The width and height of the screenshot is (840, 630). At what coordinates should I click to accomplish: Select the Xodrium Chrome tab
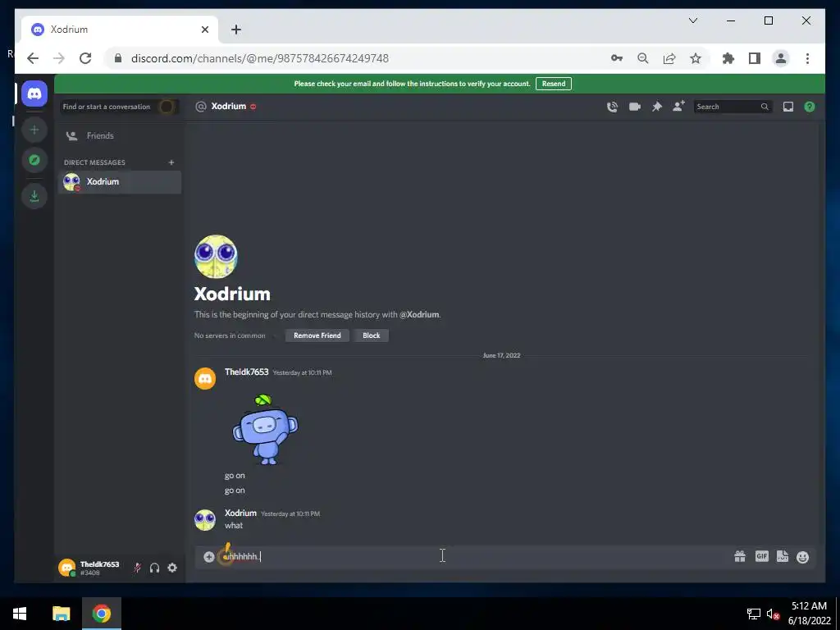[x=119, y=30]
